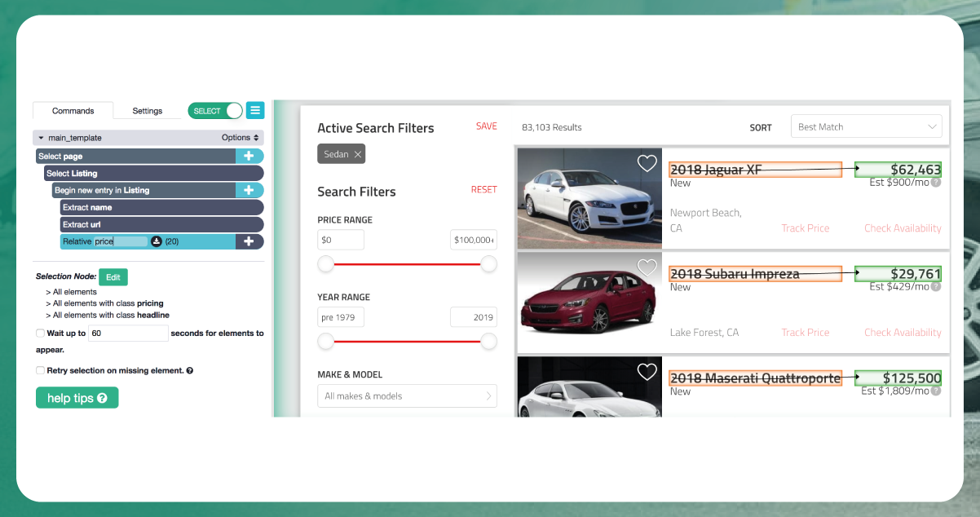Click Check Availability for Jaguar XF

click(x=903, y=228)
